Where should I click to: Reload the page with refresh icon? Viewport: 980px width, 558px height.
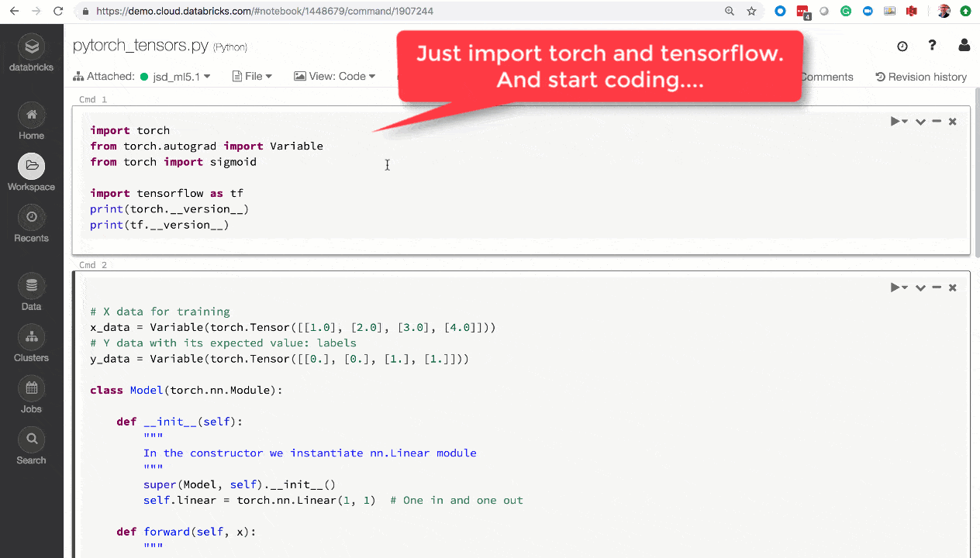(x=58, y=11)
